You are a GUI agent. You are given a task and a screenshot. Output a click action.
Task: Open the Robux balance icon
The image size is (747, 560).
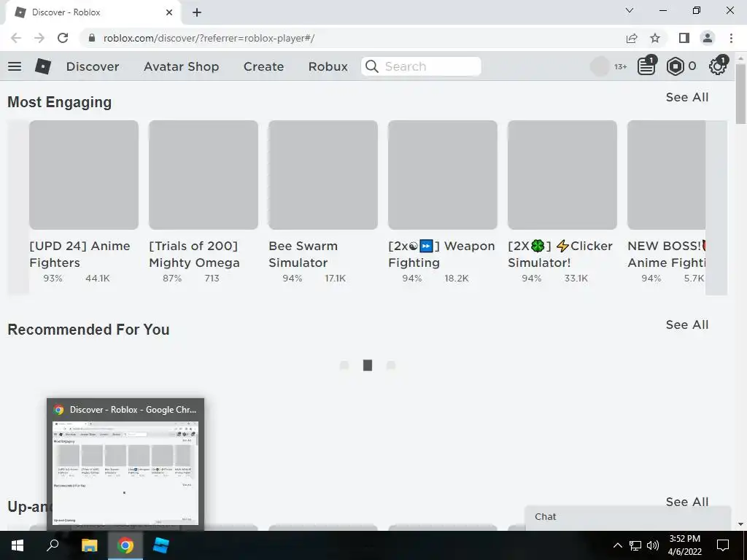click(x=675, y=66)
